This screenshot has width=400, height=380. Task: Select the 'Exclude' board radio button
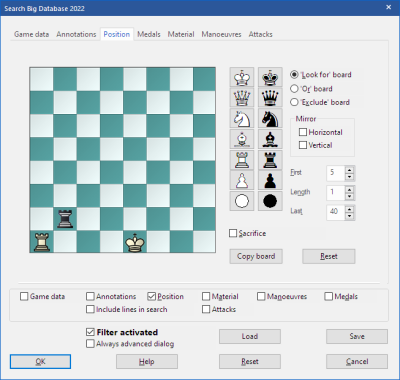click(x=294, y=102)
